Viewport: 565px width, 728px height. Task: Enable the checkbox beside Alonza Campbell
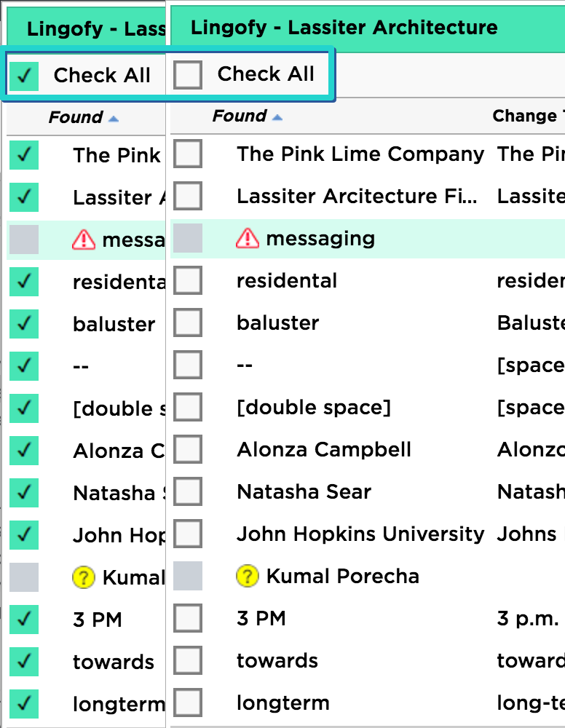188,449
